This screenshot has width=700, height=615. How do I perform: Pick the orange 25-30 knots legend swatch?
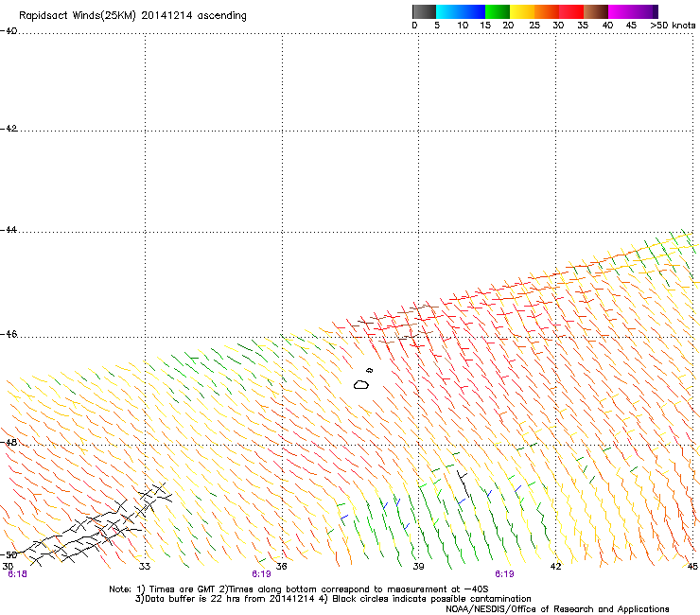(547, 11)
